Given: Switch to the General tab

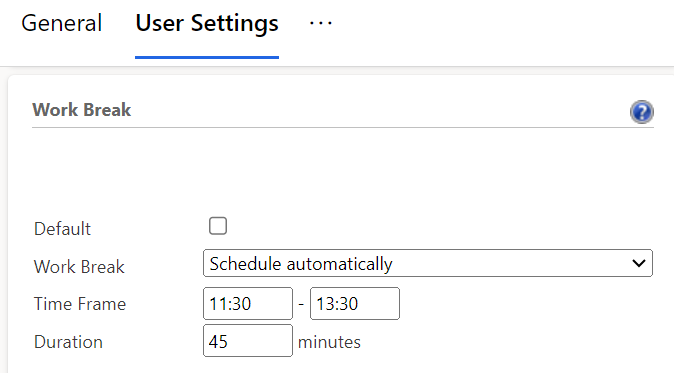Looking at the screenshot, I should click(61, 23).
